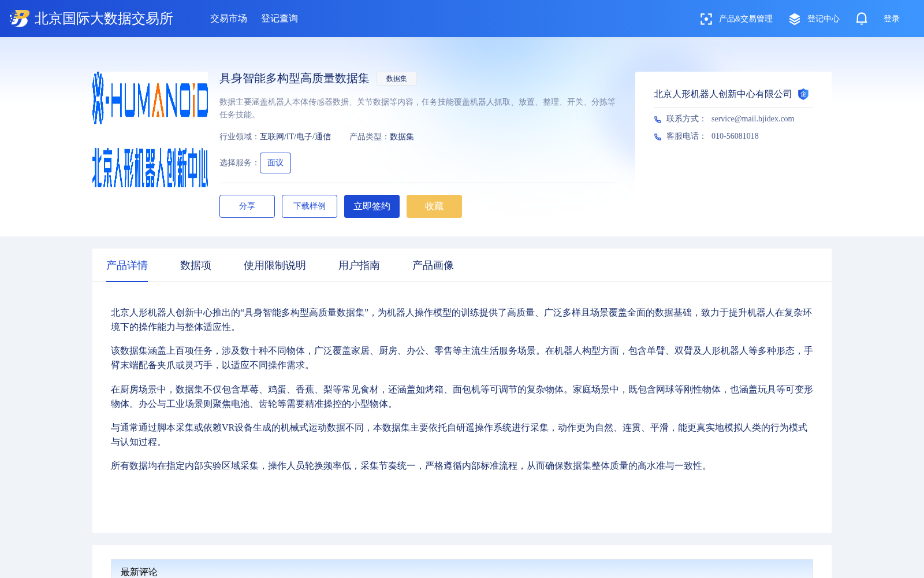Click the phone icon beside 联系方式
This screenshot has width=924, height=578.
click(x=657, y=120)
